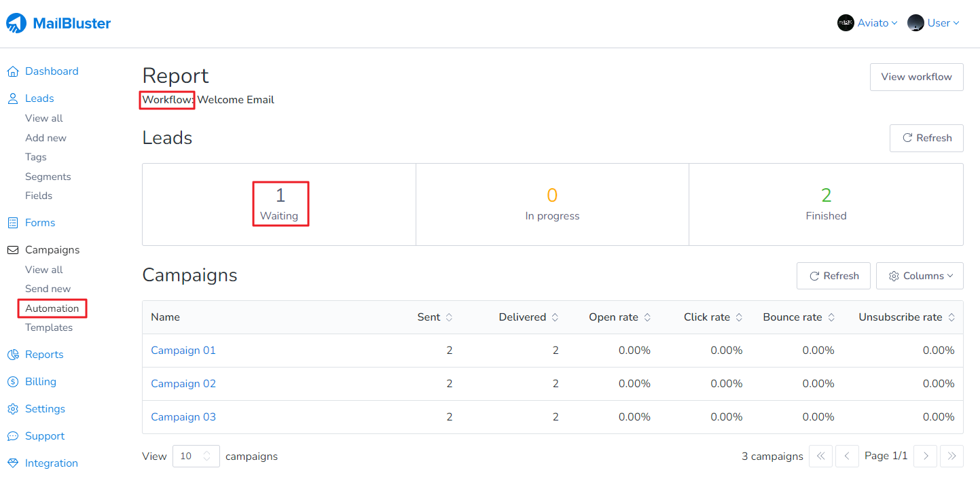980x483 pixels.
Task: Open Campaigns using the envelope icon
Action: (x=13, y=249)
